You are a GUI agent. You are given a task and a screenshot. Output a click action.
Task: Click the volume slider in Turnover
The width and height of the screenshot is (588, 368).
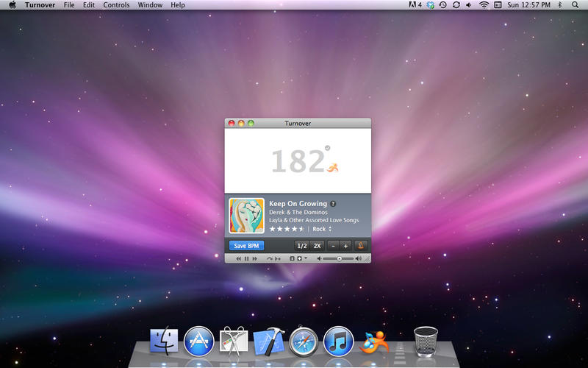coord(340,259)
